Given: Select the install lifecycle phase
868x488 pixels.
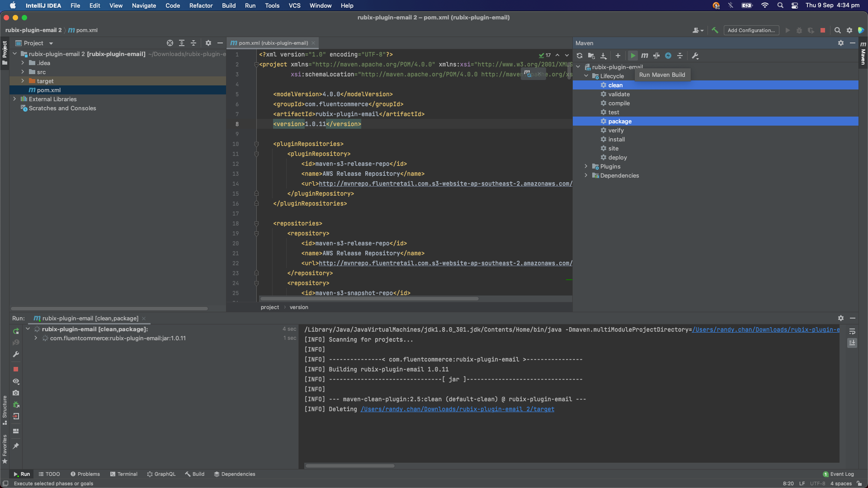Looking at the screenshot, I should pos(616,139).
